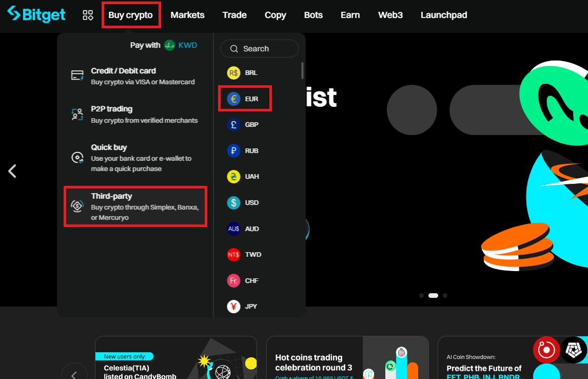Choose Credit / Debit card option
588x379 pixels.
coord(135,76)
